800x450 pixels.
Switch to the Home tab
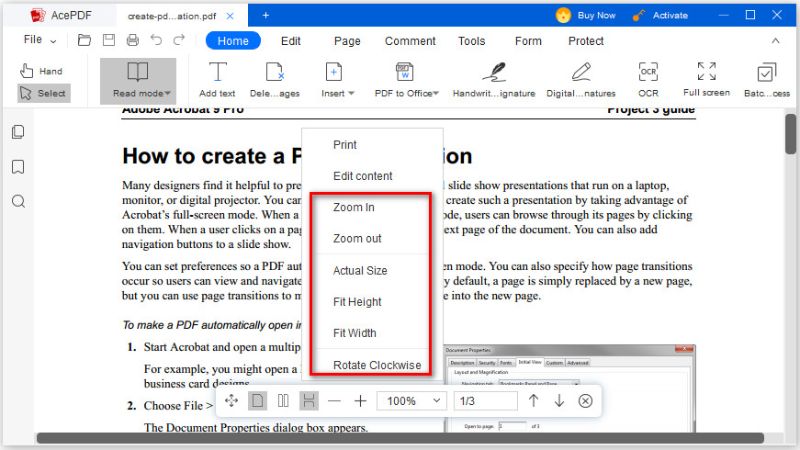(233, 41)
